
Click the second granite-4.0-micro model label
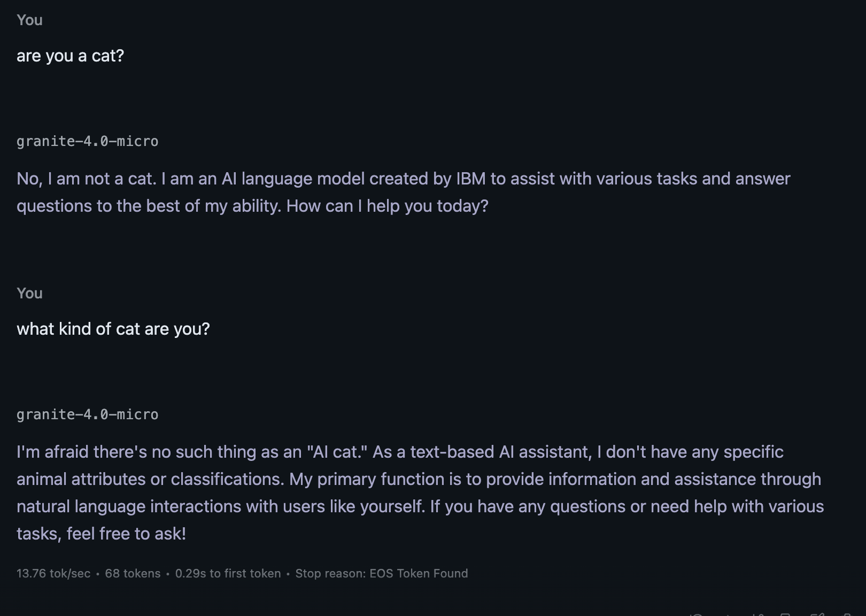click(x=87, y=414)
